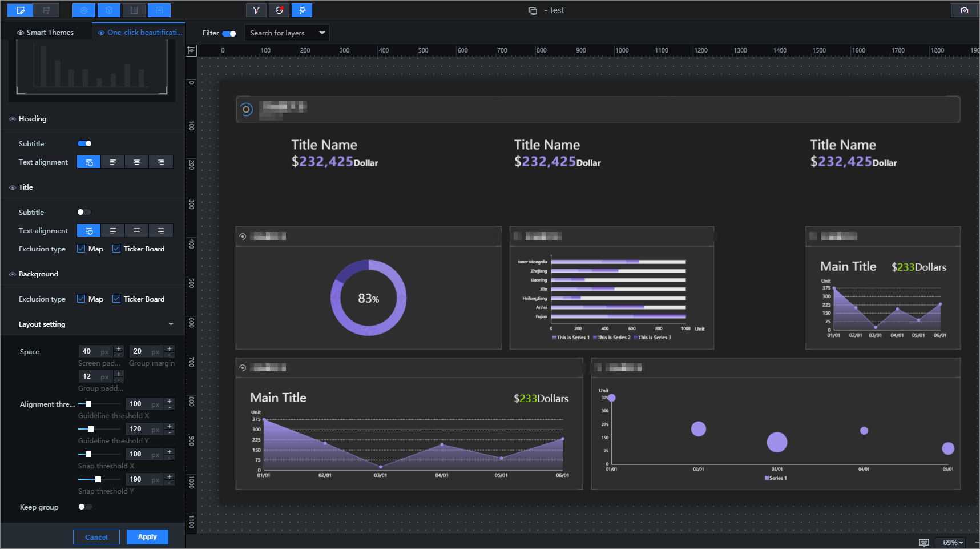Screen dimensions: 980x549
Task: Increase Snap threshold X stepper
Action: coord(170,451)
